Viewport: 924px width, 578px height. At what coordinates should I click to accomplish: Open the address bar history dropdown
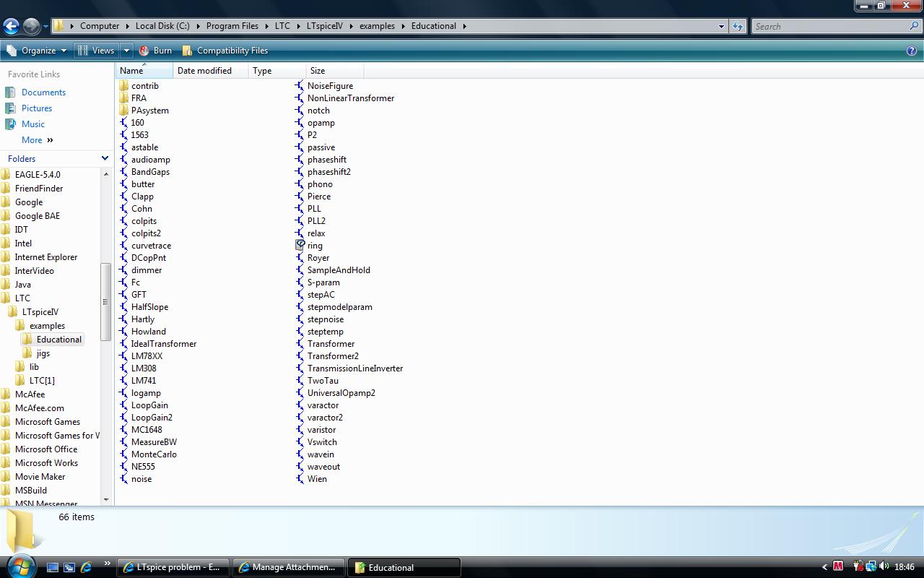pyautogui.click(x=720, y=26)
